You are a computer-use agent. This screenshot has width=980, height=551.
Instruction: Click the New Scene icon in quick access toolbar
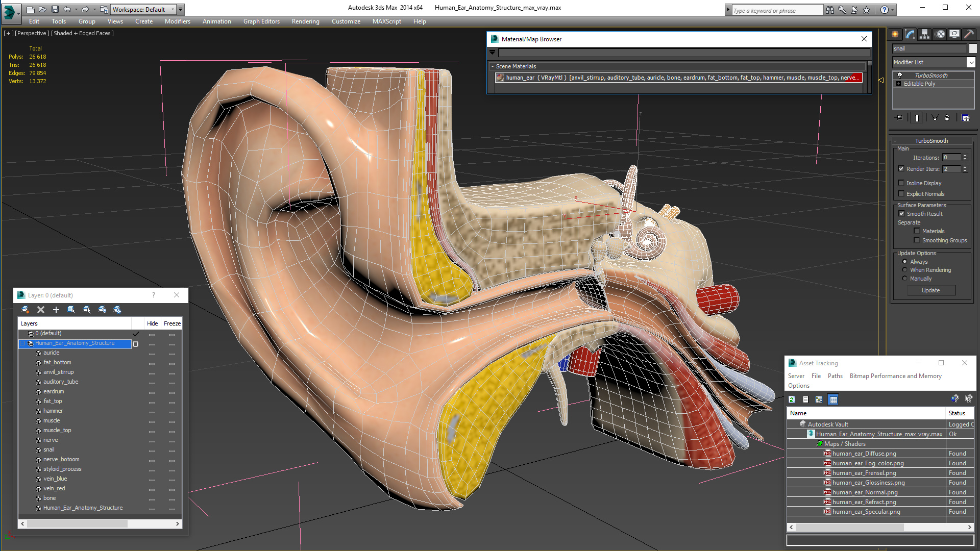tap(31, 9)
